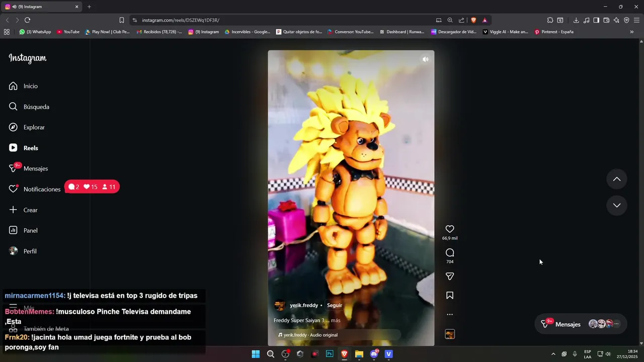644x362 pixels.
Task: Share the reel with paper plane icon
Action: coord(450,276)
